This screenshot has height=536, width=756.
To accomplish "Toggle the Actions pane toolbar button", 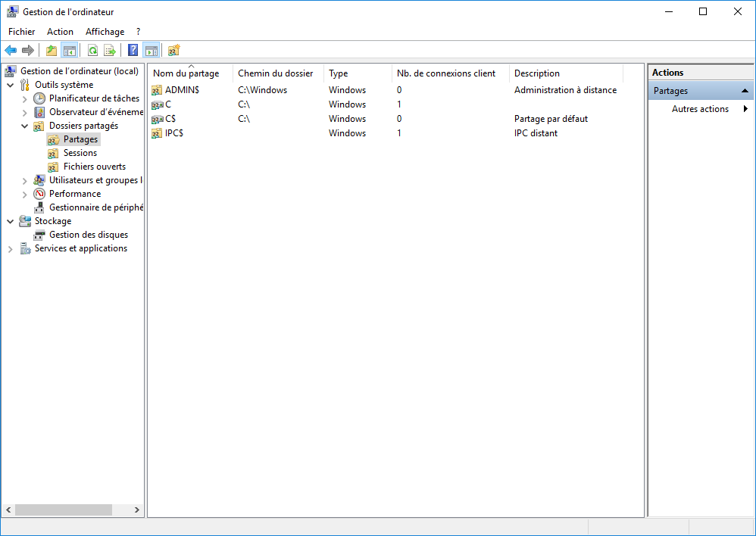I will click(152, 51).
